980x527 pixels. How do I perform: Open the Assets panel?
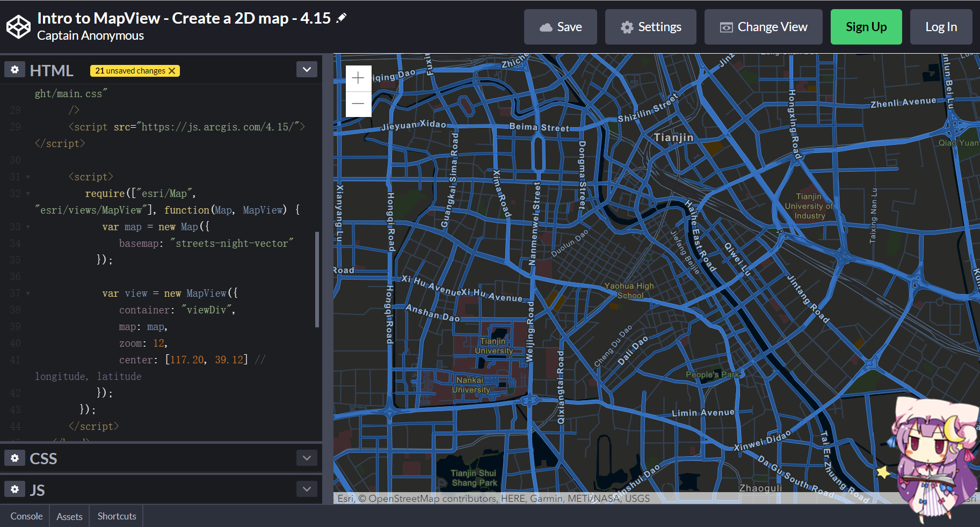[x=69, y=516]
